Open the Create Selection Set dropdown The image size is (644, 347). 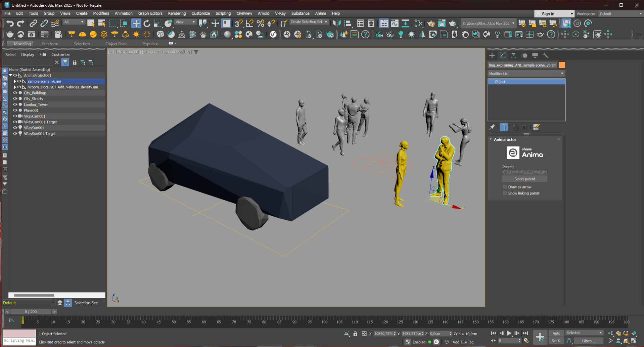(309, 22)
